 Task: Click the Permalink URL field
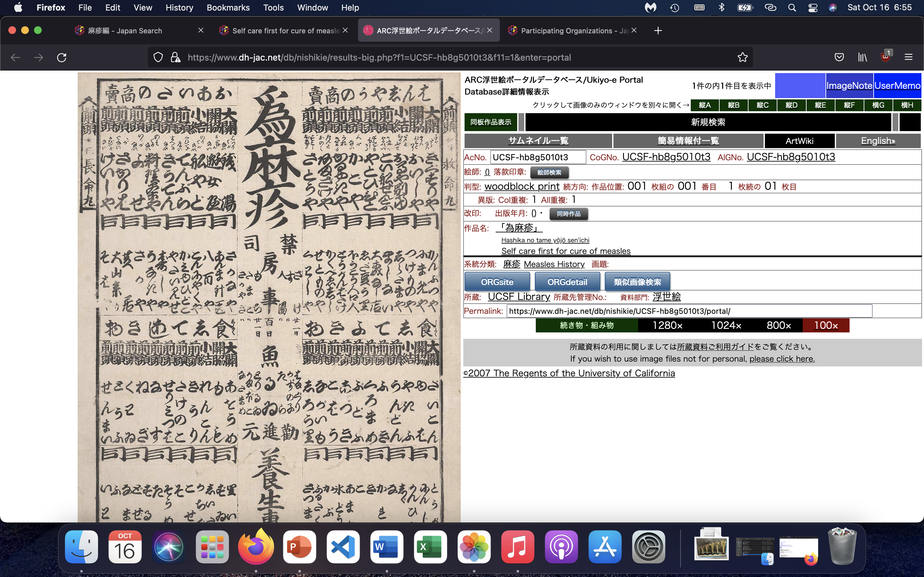[x=689, y=311]
